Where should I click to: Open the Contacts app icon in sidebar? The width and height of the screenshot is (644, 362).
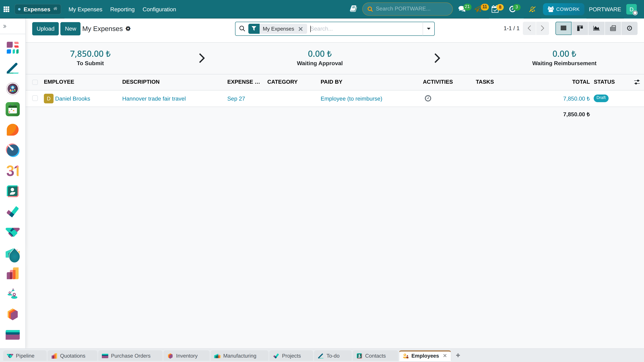point(12,191)
